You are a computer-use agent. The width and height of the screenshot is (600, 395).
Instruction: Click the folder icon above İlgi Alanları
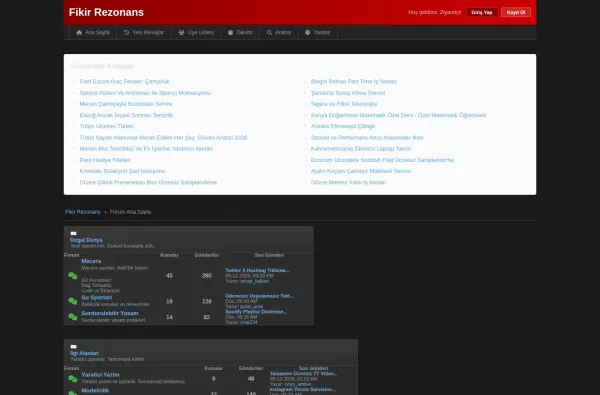(x=73, y=346)
